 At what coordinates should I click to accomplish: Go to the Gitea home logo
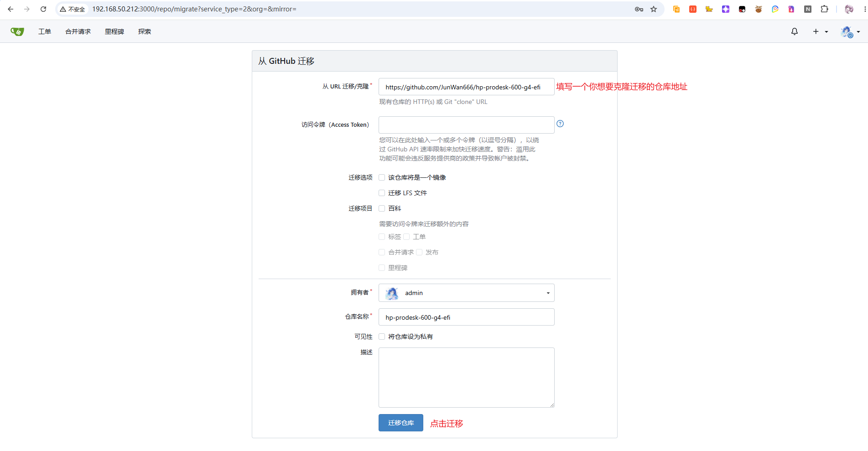coord(17,31)
